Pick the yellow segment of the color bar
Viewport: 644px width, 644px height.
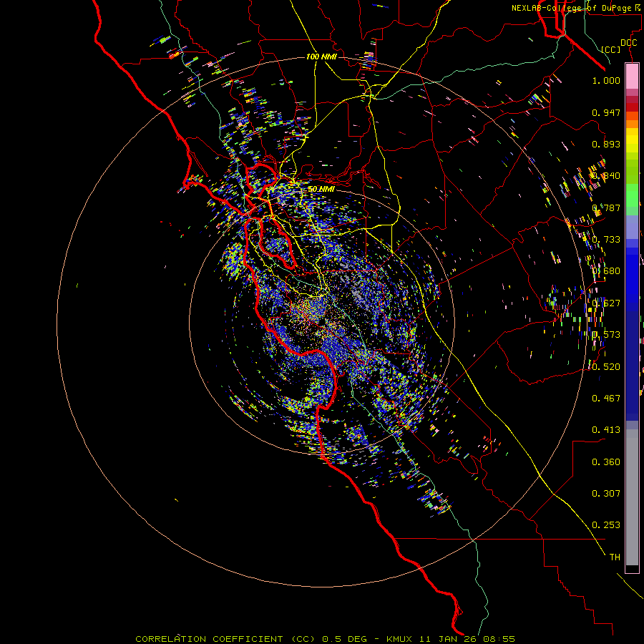pyautogui.click(x=632, y=141)
